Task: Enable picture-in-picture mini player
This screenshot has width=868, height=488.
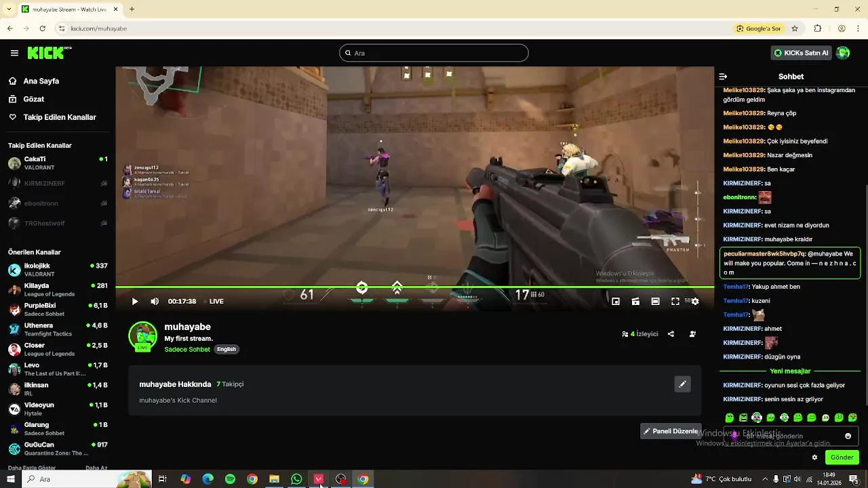Action: pyautogui.click(x=615, y=302)
